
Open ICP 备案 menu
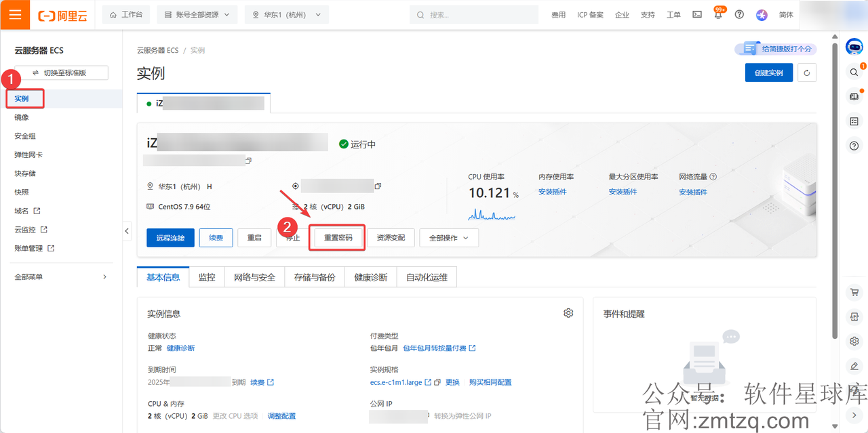pyautogui.click(x=590, y=15)
